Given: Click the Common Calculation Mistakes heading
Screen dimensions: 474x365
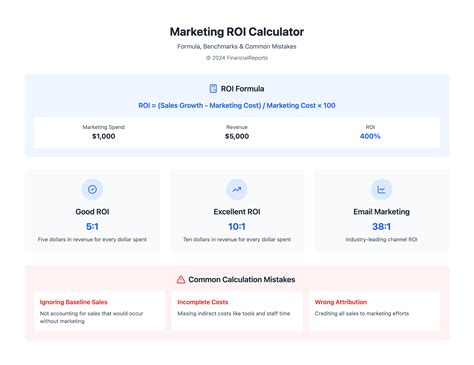Looking at the screenshot, I should coord(242,279).
